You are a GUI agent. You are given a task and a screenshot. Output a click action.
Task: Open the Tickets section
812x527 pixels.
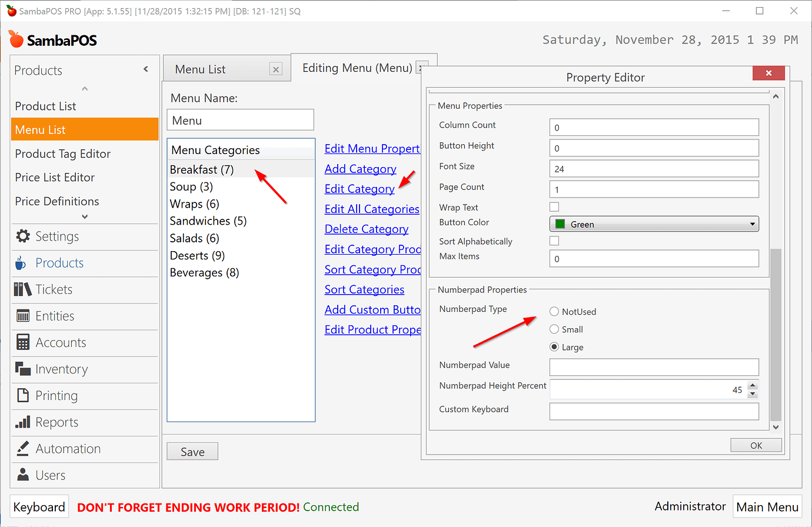point(85,289)
